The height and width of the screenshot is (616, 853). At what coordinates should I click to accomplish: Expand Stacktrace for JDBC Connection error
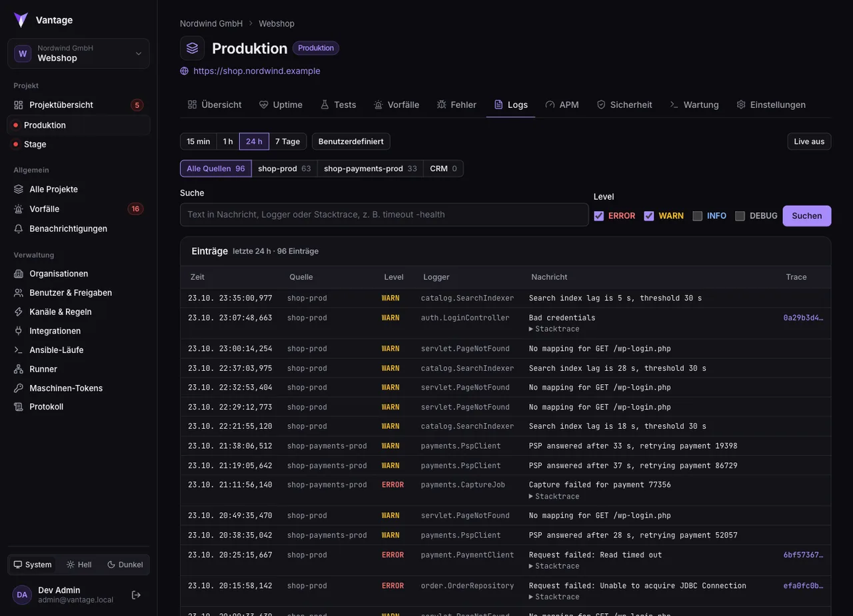[x=554, y=597]
